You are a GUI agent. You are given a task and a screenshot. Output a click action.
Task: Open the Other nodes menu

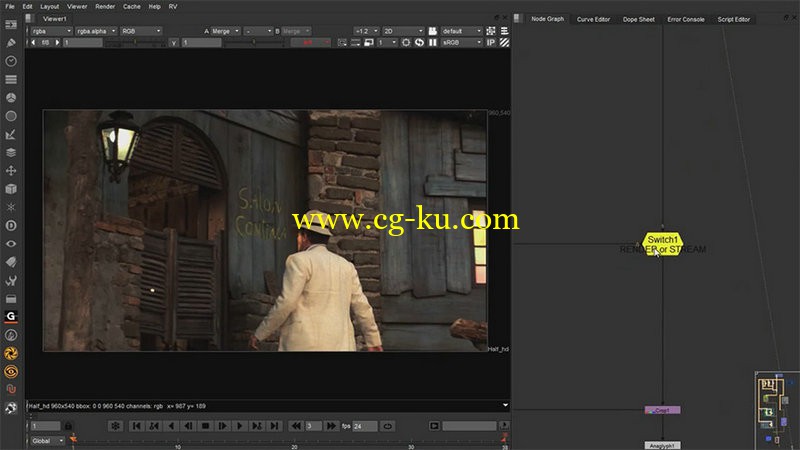pyautogui.click(x=11, y=298)
